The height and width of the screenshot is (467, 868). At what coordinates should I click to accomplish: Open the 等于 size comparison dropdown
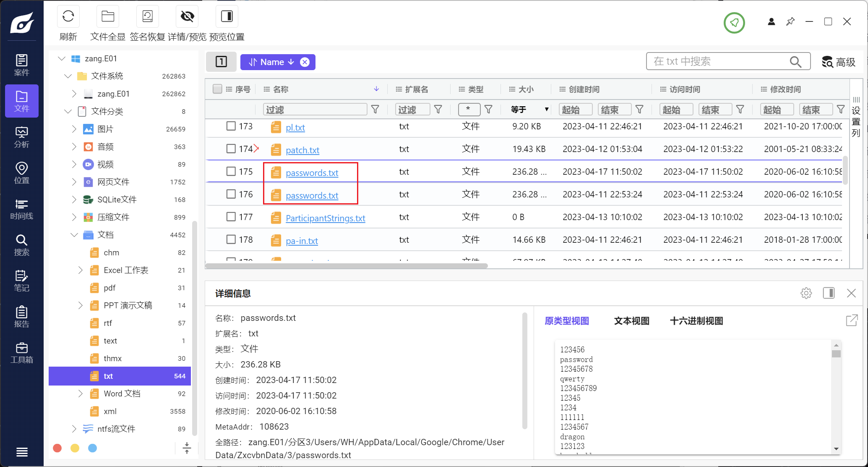[x=530, y=110]
